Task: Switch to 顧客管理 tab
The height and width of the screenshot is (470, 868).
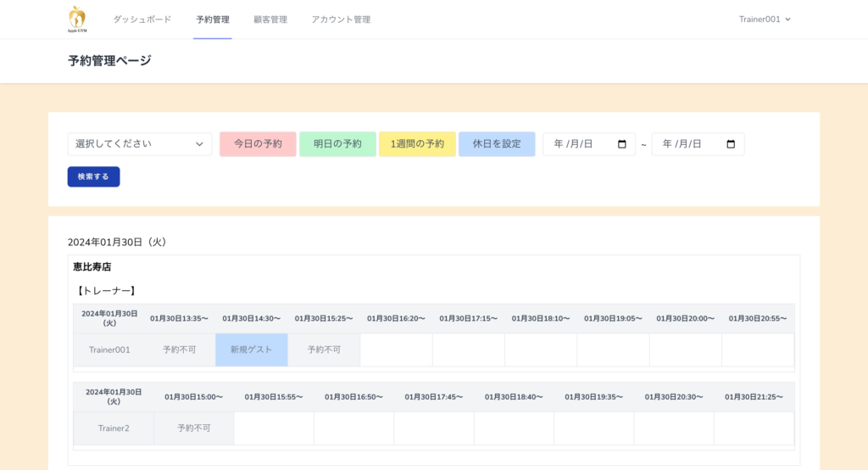Action: click(270, 19)
